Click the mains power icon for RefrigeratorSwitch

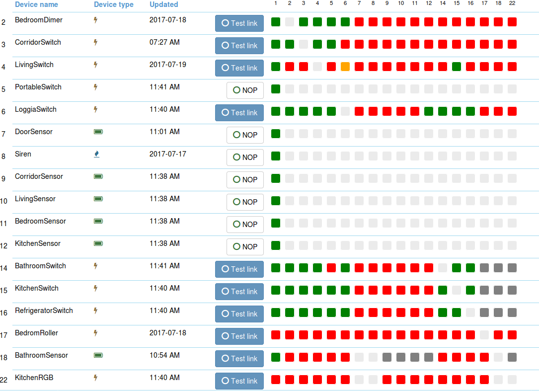[x=96, y=311]
